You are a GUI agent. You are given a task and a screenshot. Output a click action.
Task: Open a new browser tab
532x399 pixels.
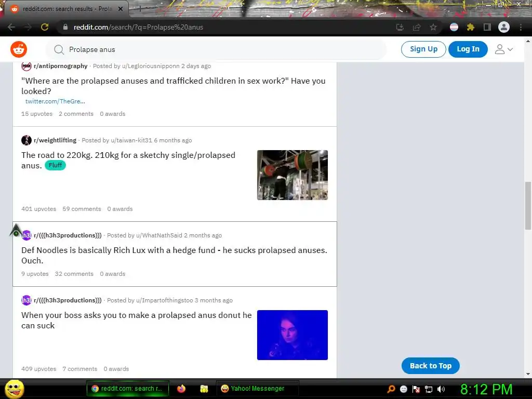coord(140,9)
